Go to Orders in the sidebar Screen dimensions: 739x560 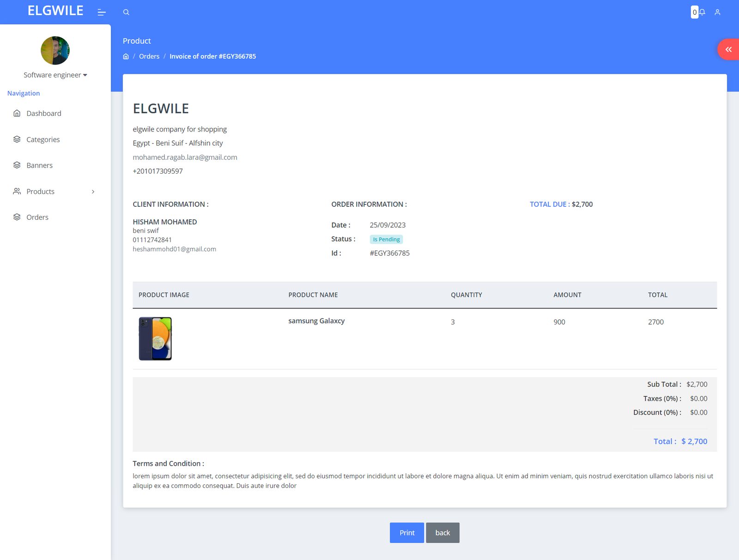(37, 217)
